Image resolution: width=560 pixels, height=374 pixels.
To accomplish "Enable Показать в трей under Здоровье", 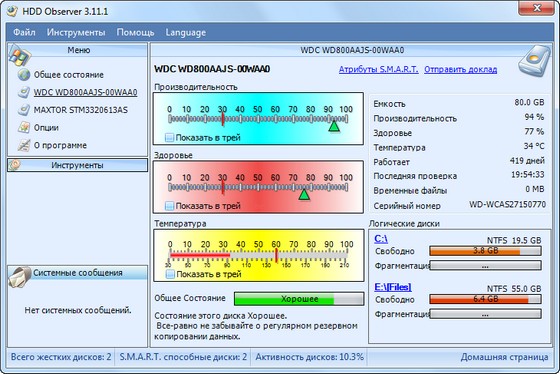I will pos(169,206).
